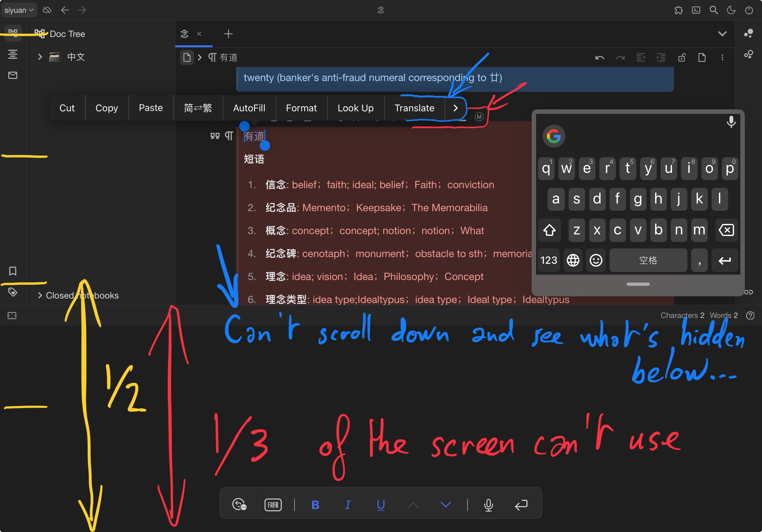Open the Bookmark panel icon
The height and width of the screenshot is (532, 762).
[13, 271]
